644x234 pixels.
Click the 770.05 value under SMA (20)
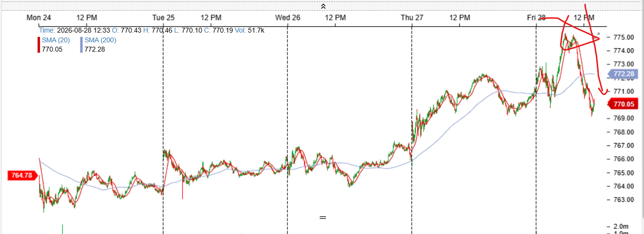click(x=52, y=49)
